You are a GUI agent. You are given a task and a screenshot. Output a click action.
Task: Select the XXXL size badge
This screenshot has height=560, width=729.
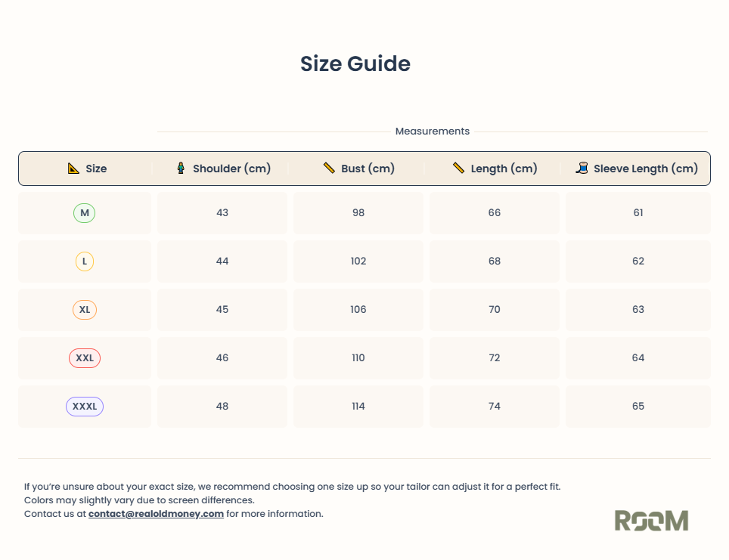[85, 406]
